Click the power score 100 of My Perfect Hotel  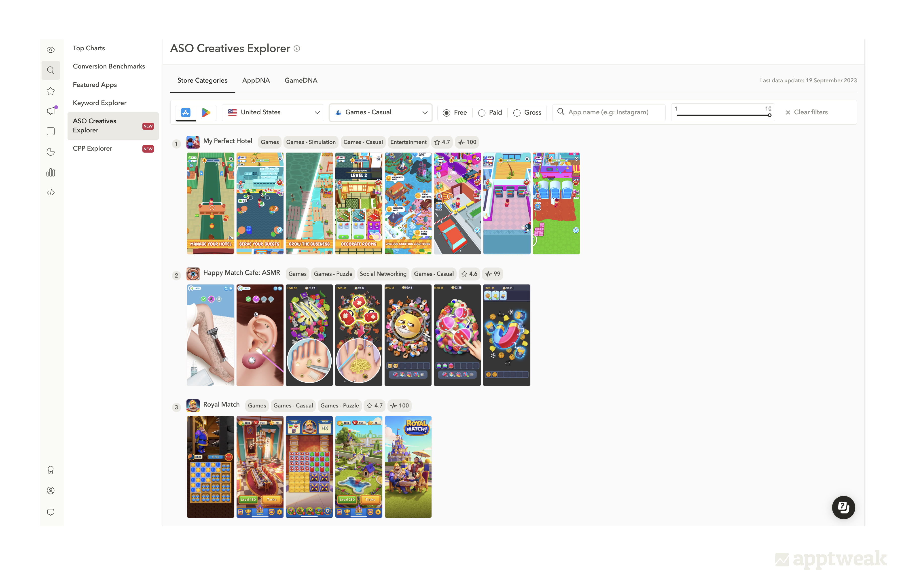click(467, 142)
